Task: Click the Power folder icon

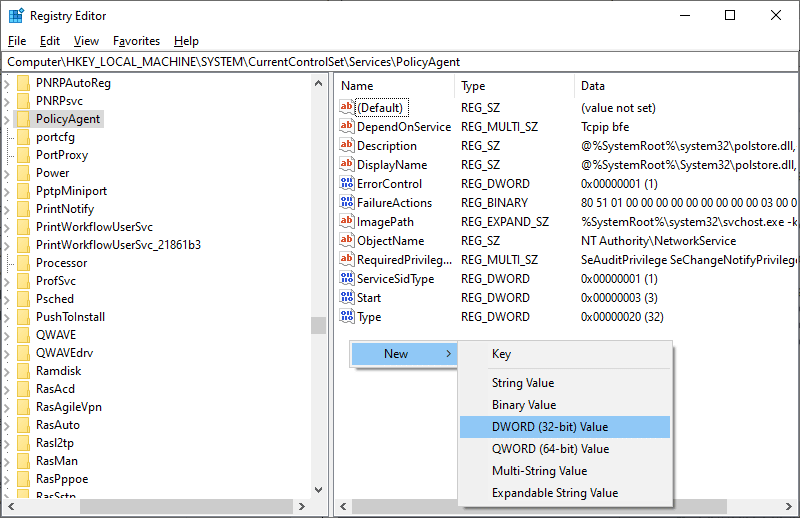Action: point(23,172)
